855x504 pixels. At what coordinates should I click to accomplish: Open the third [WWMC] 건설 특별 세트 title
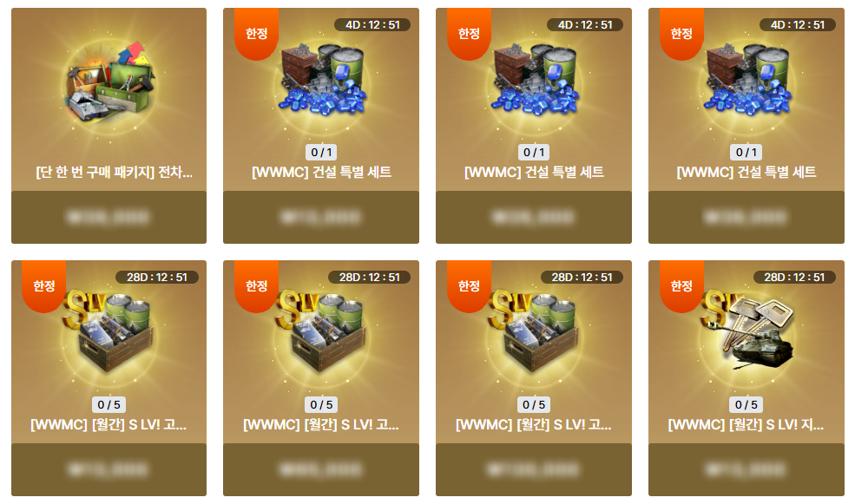click(746, 172)
